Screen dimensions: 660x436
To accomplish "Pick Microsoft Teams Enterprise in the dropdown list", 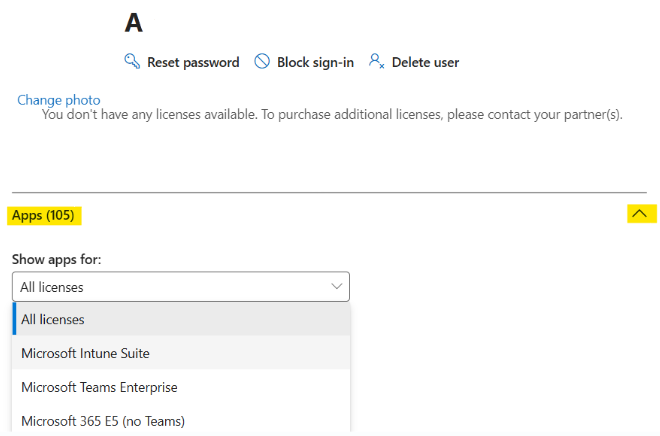I will click(181, 387).
